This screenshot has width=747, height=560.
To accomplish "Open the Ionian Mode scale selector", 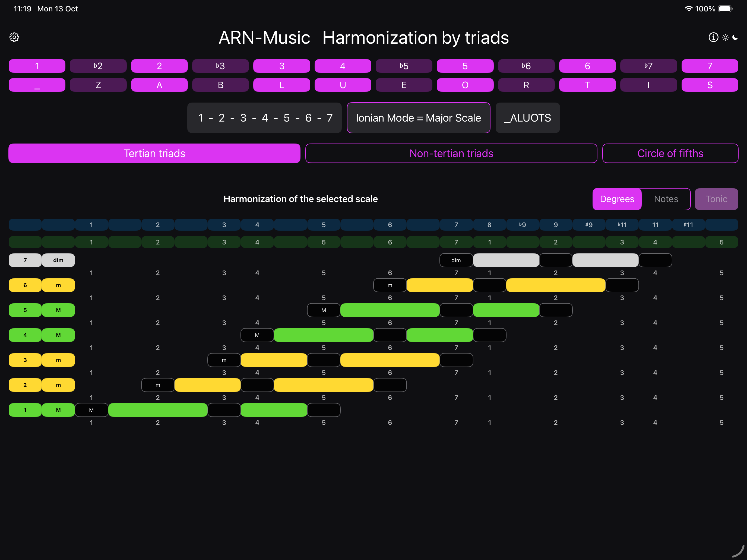I will [418, 118].
